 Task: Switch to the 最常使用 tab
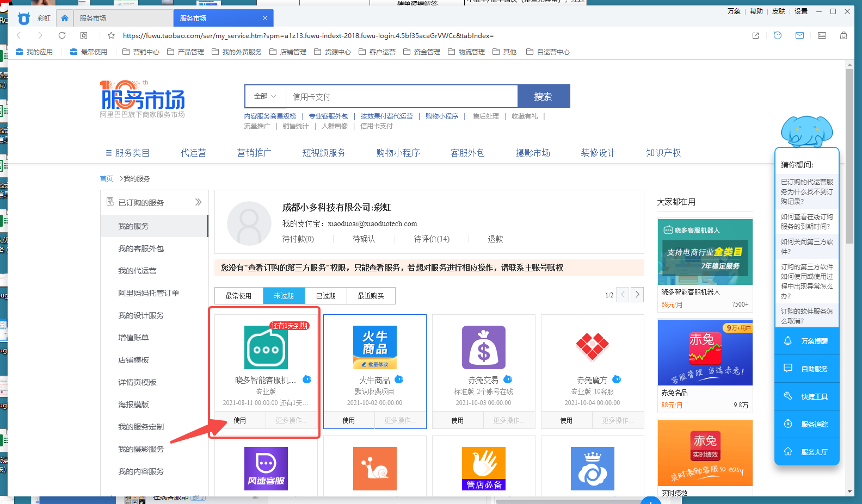(239, 296)
